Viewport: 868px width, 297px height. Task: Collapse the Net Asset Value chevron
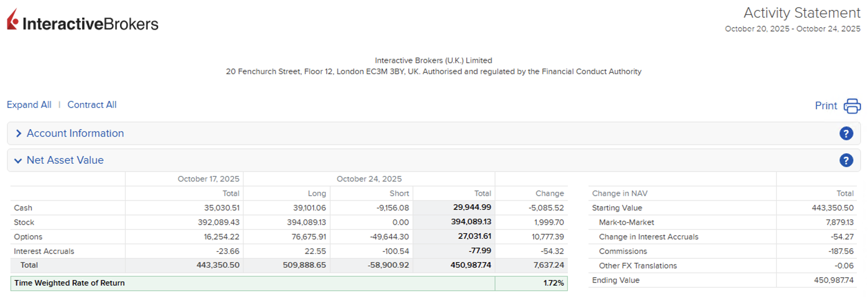click(18, 161)
